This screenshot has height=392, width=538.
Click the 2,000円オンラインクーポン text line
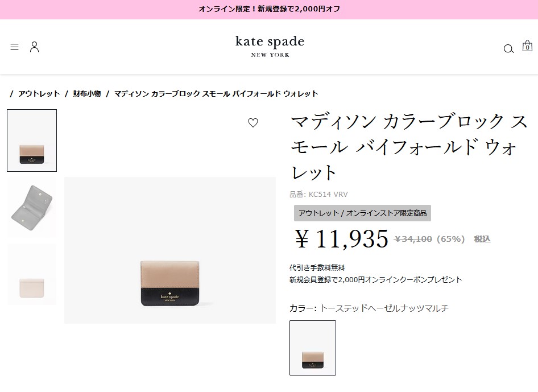point(376,280)
